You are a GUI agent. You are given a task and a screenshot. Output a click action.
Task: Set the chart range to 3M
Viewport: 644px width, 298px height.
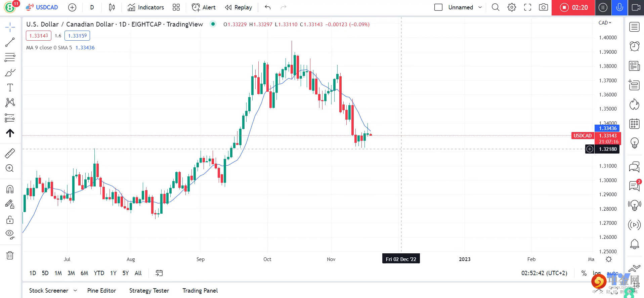click(71, 273)
